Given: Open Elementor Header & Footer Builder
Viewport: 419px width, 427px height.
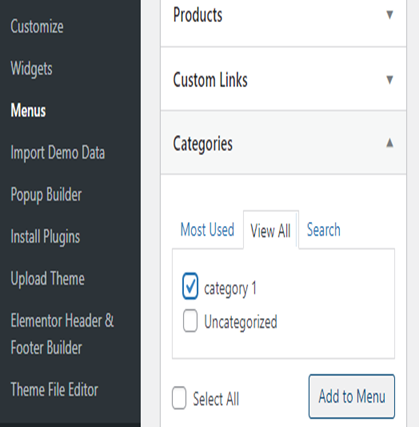Looking at the screenshot, I should coord(62,334).
